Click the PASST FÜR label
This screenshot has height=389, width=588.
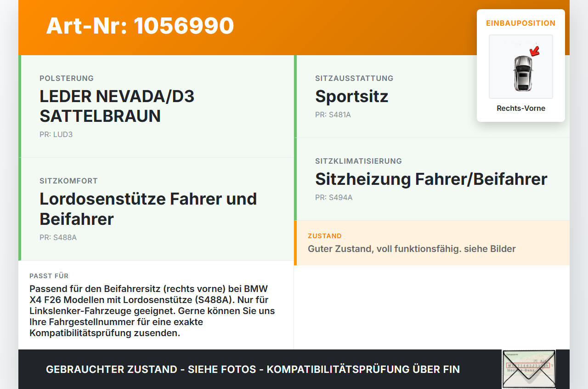coord(49,276)
